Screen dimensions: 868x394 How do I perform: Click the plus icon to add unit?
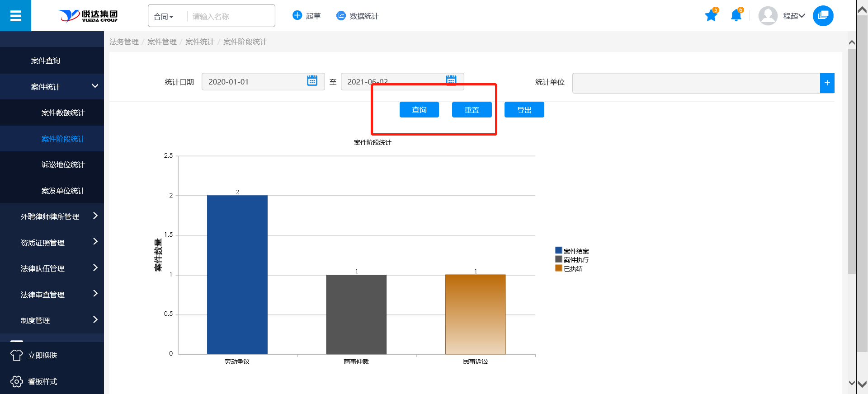(x=827, y=83)
